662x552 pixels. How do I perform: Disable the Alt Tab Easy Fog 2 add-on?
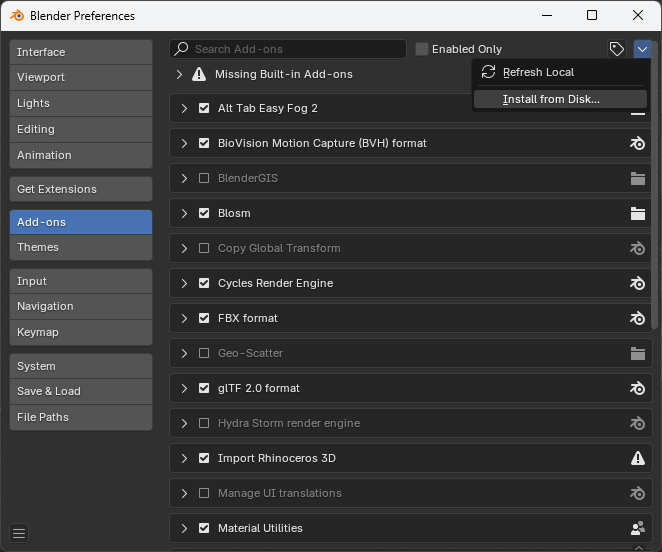pyautogui.click(x=204, y=108)
